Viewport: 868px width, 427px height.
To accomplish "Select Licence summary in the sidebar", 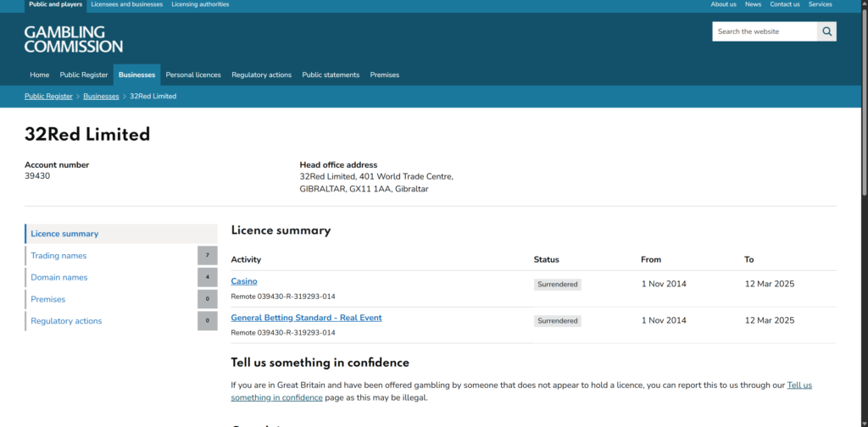I will tap(121, 234).
